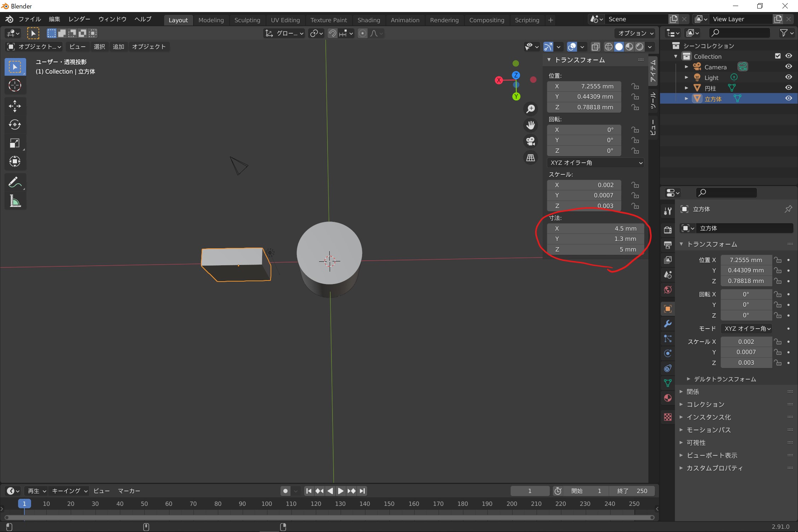The image size is (798, 532).
Task: Open the Material properties tab icon
Action: pos(668,398)
